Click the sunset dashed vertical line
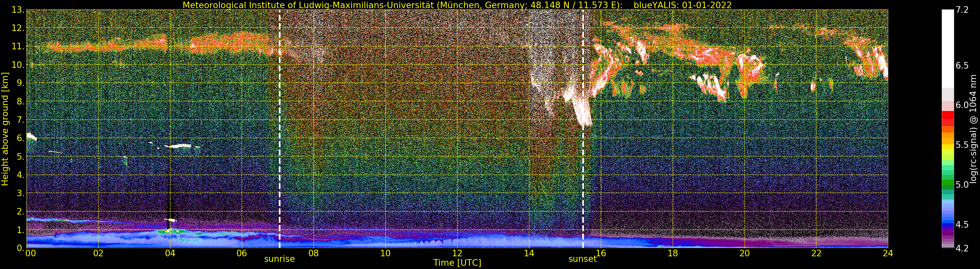The image size is (980, 269). coord(583,129)
